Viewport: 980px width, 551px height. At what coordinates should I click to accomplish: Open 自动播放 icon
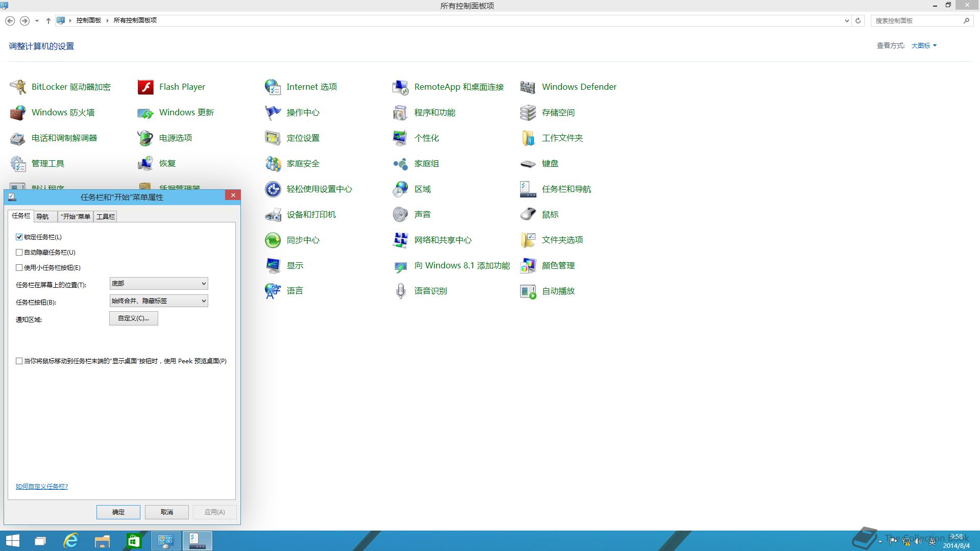click(x=528, y=291)
